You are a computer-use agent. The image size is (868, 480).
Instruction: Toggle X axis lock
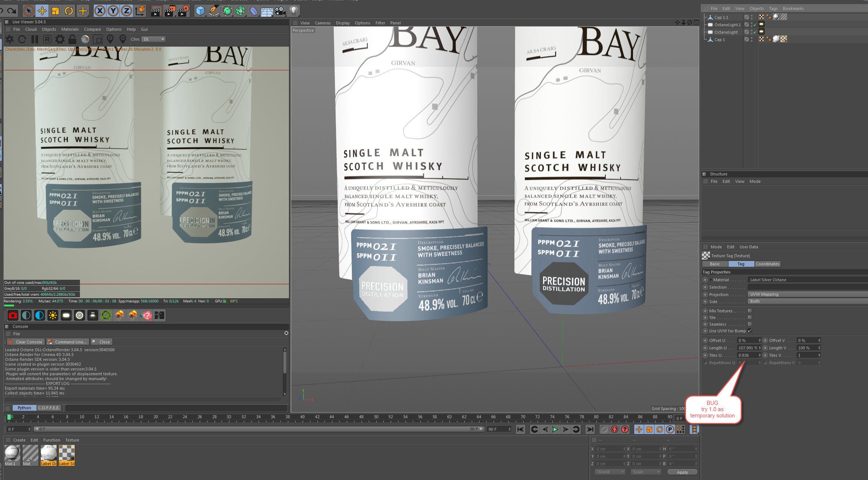(100, 11)
